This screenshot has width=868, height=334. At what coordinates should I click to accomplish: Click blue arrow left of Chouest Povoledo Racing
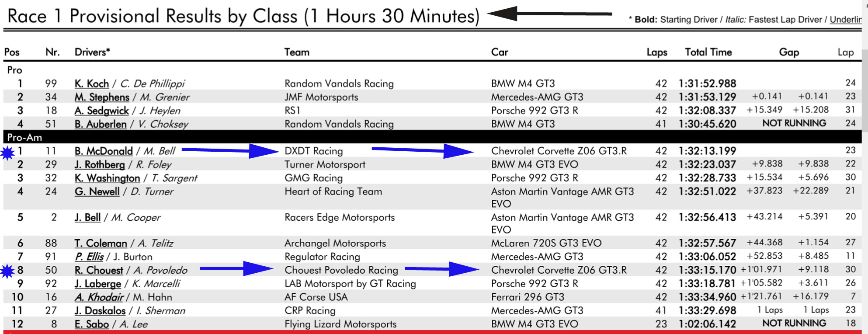click(236, 269)
